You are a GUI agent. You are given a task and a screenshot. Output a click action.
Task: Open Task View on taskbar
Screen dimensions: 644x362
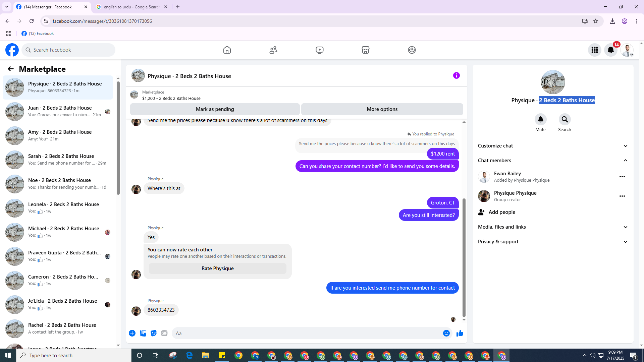pos(156,356)
